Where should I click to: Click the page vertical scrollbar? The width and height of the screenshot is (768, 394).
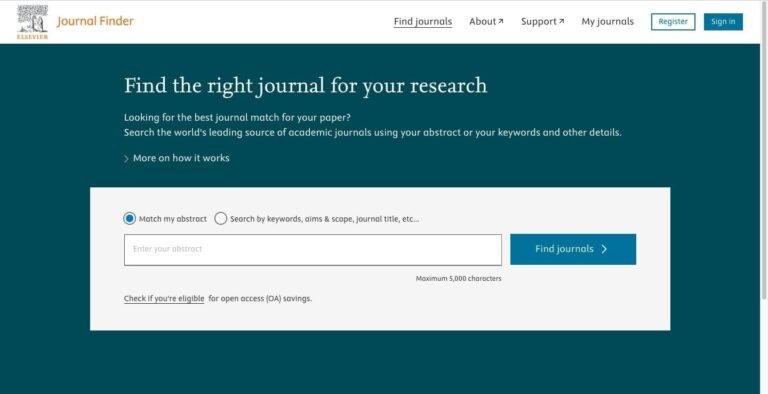click(764, 149)
